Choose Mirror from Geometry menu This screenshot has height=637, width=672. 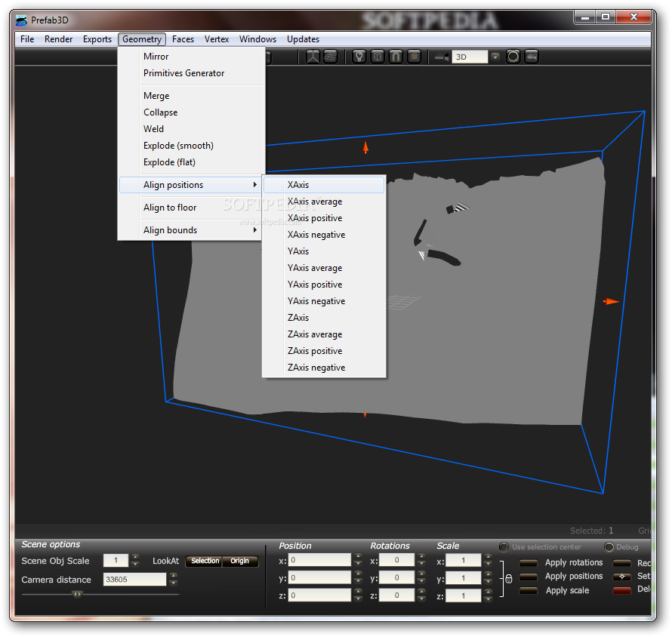pos(190,57)
